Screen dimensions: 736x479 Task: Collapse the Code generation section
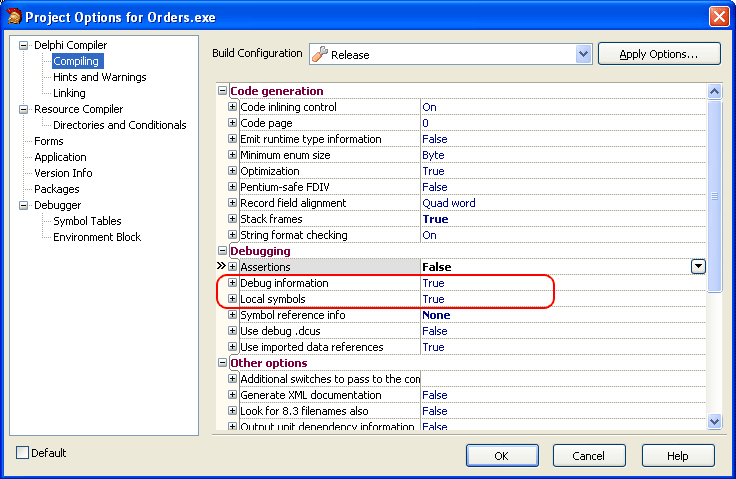coord(223,91)
